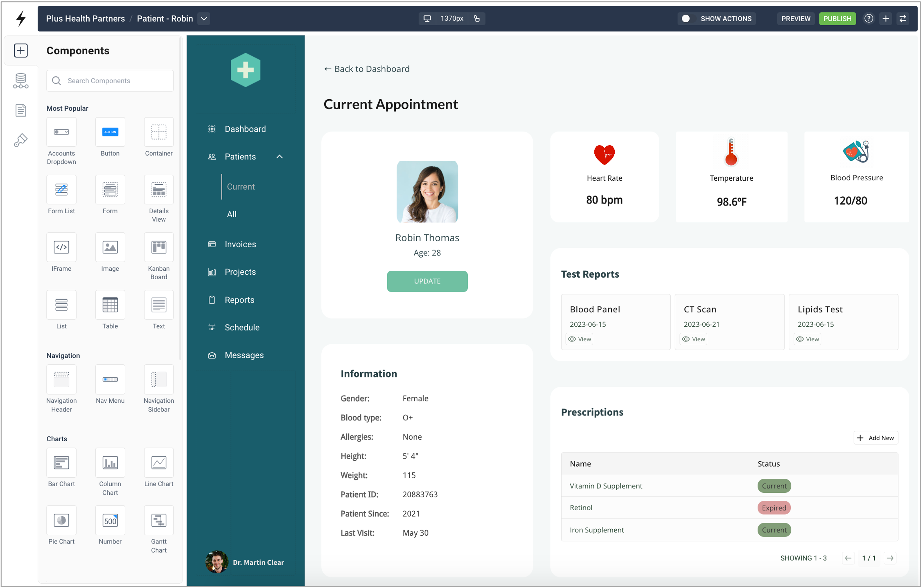This screenshot has height=588, width=921.
Task: Open the Patient - Robin page dropdown
Action: (x=204, y=18)
